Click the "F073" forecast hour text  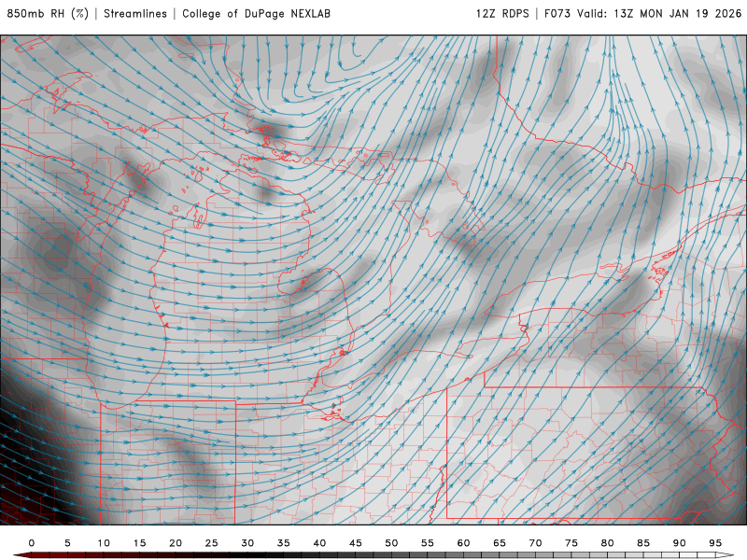pyautogui.click(x=557, y=13)
